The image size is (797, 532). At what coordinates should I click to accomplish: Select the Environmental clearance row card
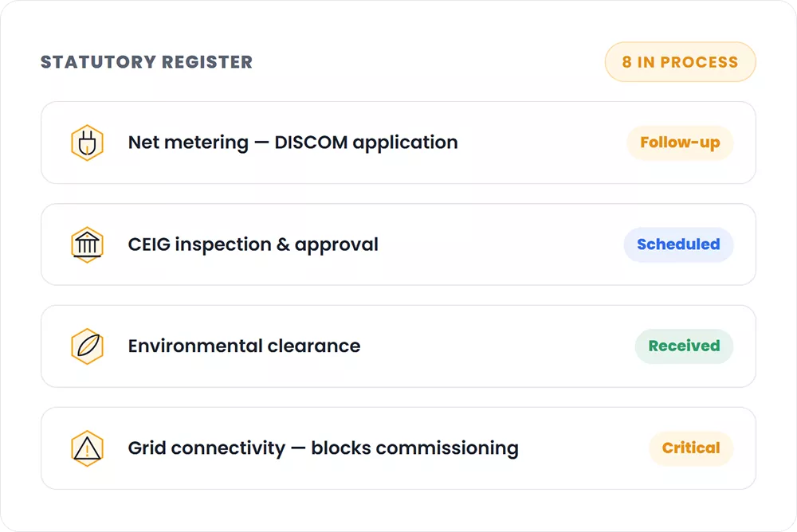398,346
